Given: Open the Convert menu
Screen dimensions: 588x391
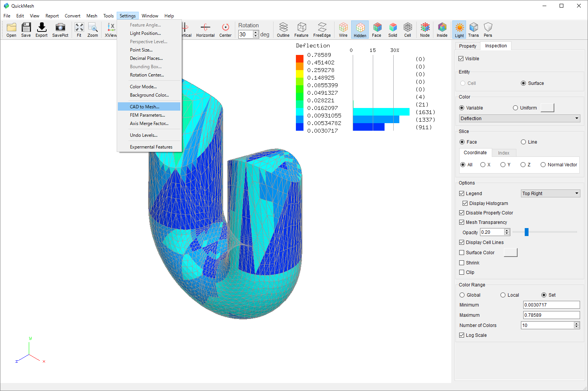Looking at the screenshot, I should [72, 16].
